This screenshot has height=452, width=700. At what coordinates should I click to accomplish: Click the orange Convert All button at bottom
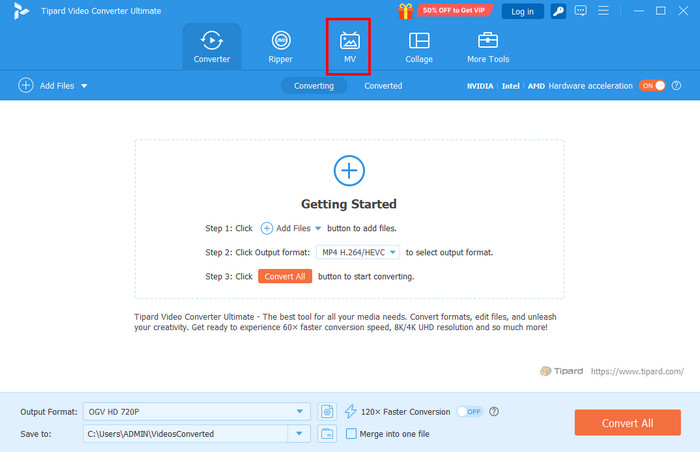[x=627, y=422]
